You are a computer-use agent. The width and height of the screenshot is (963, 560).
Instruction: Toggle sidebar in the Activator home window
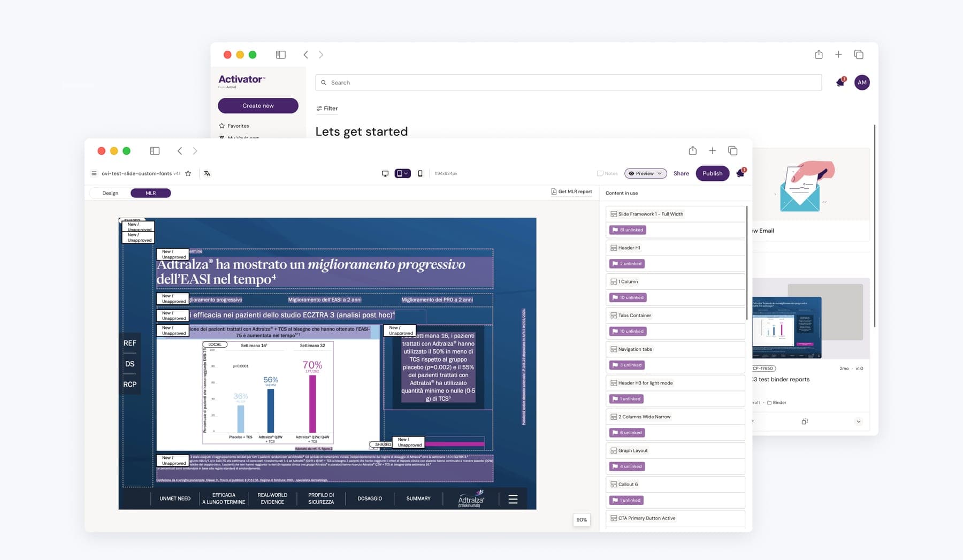pyautogui.click(x=281, y=55)
